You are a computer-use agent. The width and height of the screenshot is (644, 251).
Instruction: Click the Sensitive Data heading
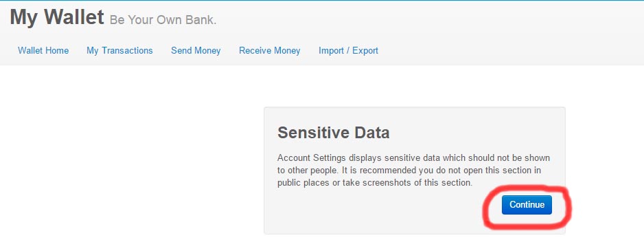[x=334, y=133]
